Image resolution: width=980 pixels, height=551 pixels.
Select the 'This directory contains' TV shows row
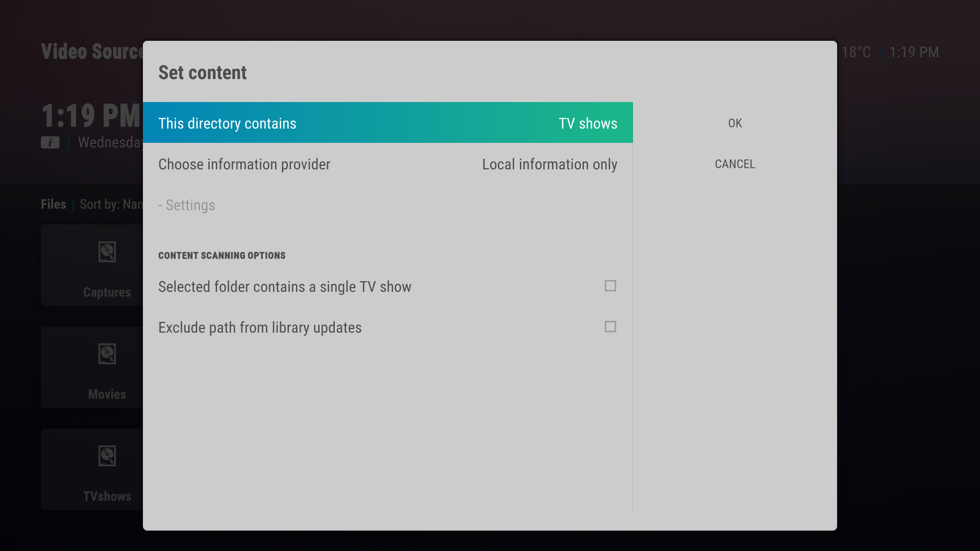click(x=388, y=122)
